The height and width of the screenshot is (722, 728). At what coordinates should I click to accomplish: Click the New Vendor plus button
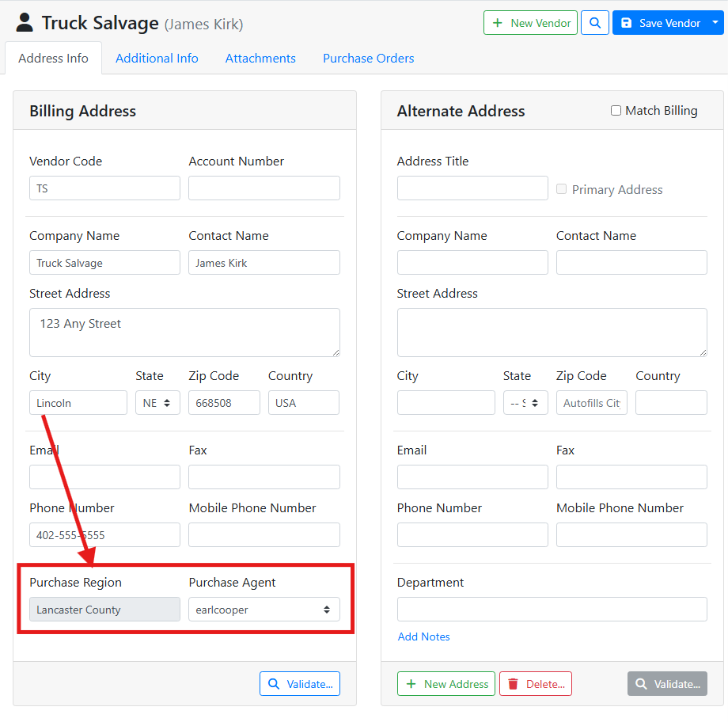pos(530,23)
